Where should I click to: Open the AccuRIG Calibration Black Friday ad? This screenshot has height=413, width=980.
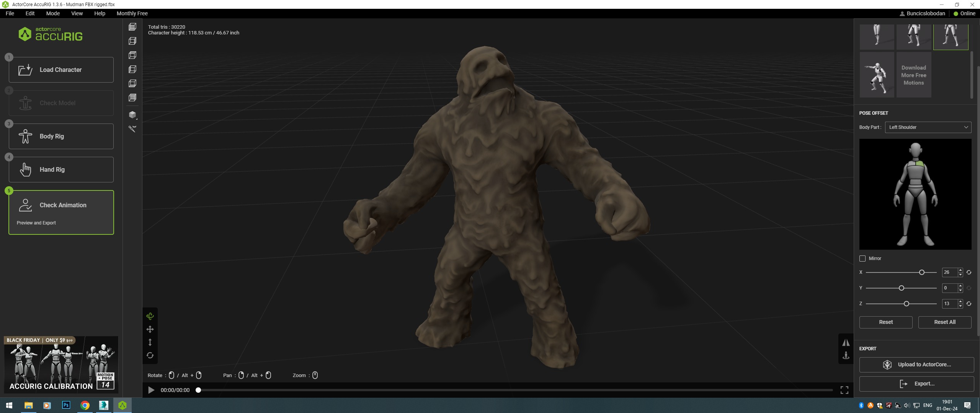[x=61, y=365]
